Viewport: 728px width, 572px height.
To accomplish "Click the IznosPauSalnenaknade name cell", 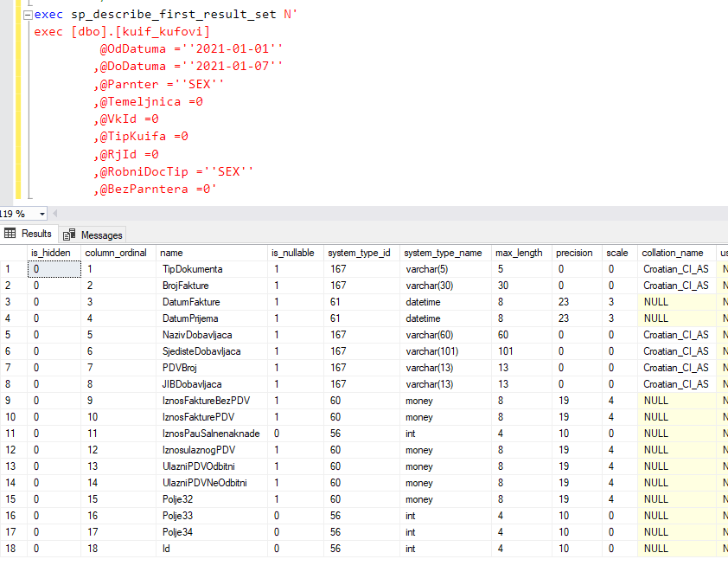I will pyautogui.click(x=211, y=434).
